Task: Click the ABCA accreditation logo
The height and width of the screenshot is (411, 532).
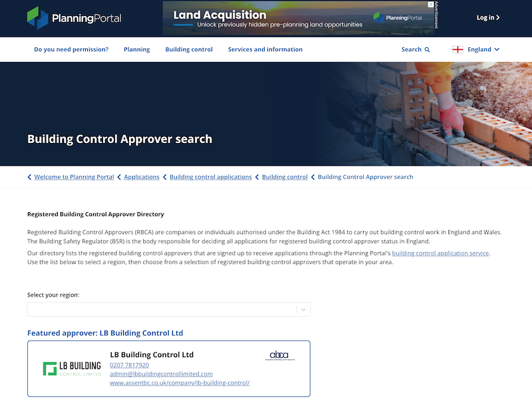Action: 280,356
